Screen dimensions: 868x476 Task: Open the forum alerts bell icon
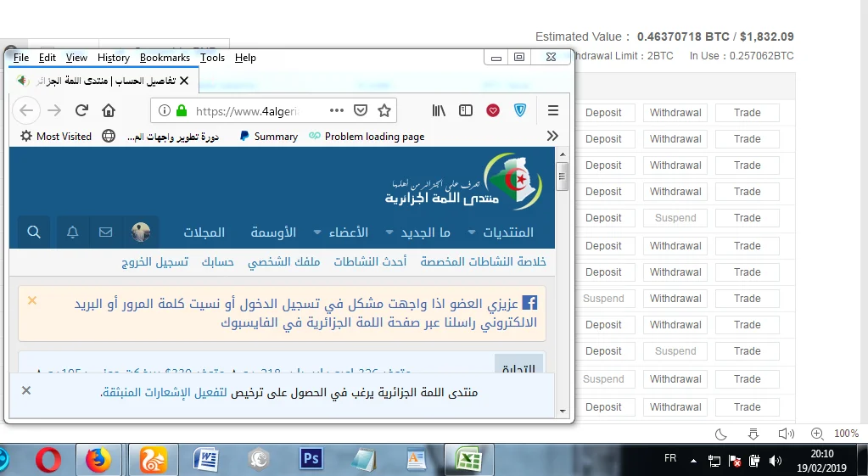tap(73, 232)
